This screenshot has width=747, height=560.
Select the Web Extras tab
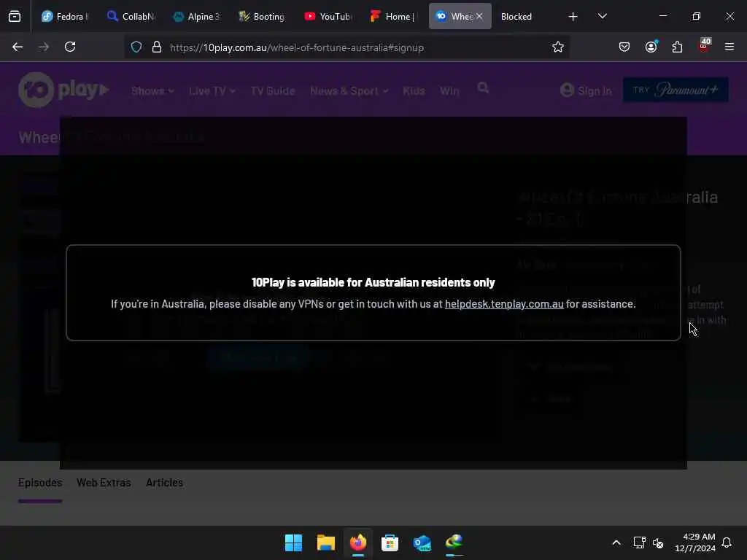(104, 483)
